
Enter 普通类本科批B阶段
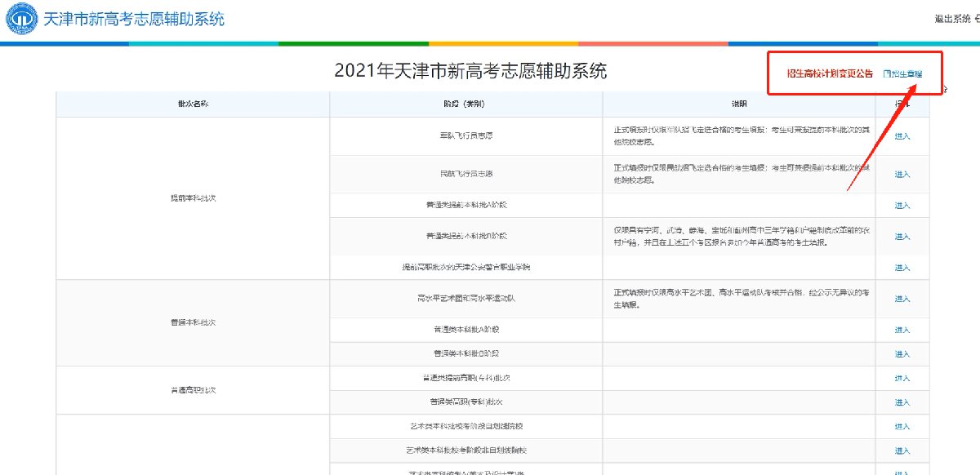coord(902,354)
